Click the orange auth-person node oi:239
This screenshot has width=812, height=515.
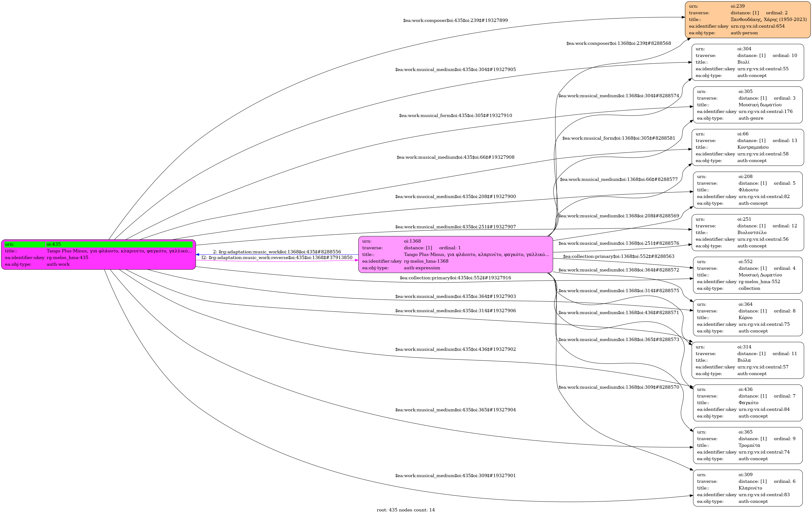(747, 20)
